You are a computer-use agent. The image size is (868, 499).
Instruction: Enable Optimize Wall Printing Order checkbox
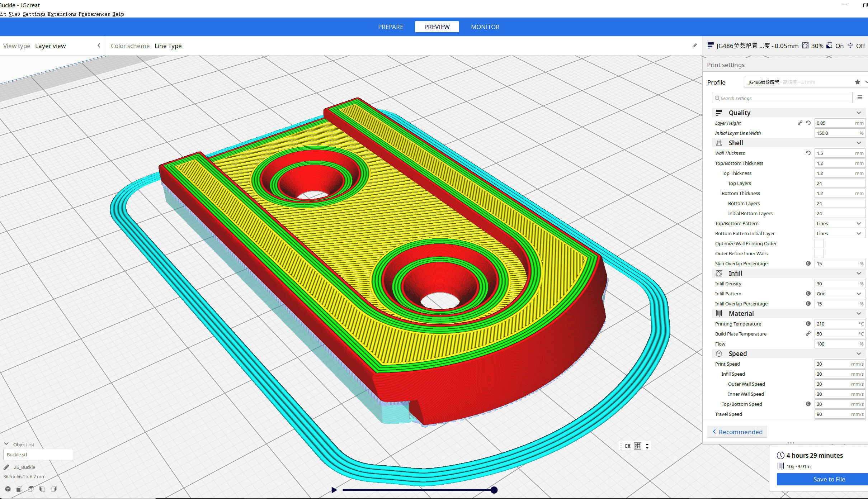coord(819,243)
